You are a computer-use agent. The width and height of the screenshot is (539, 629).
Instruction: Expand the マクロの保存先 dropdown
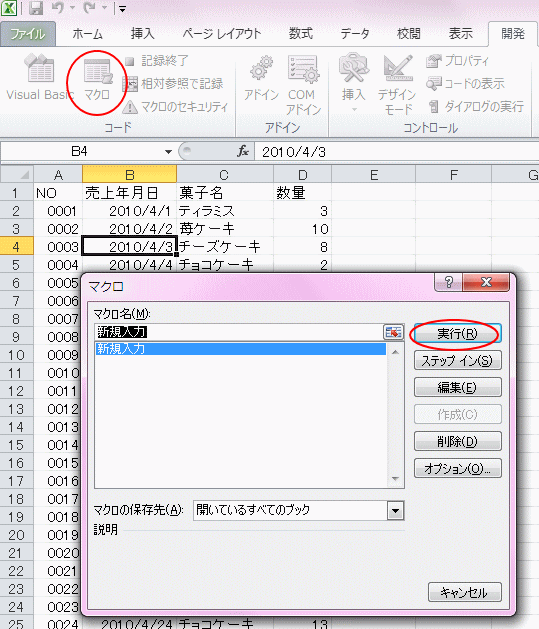pos(395,511)
